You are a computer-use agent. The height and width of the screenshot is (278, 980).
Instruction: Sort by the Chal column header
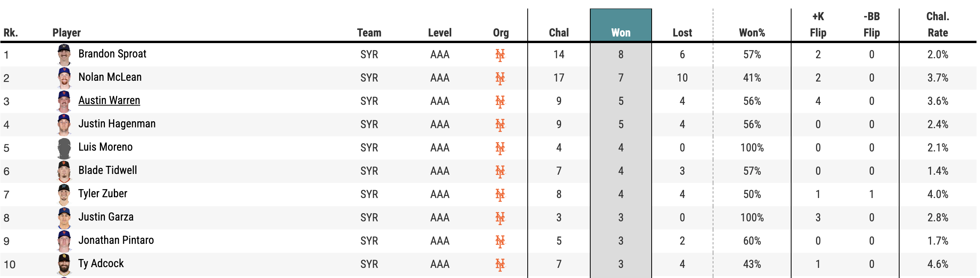point(559,33)
